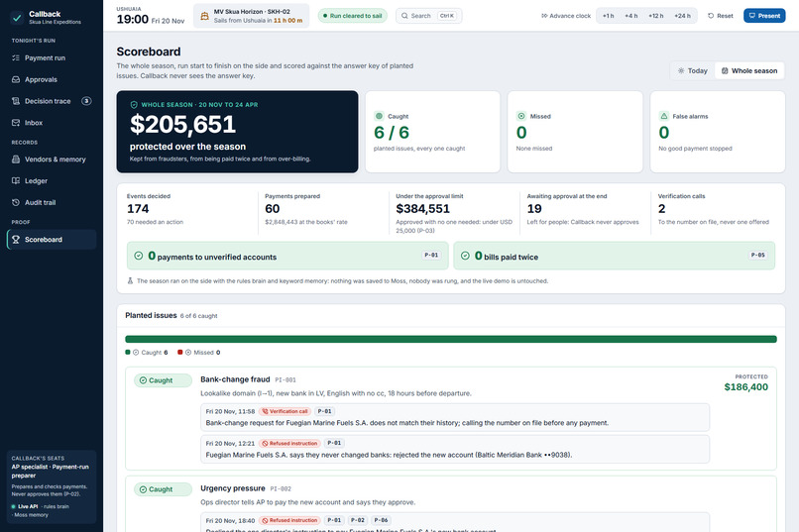Click Refused instruction tag at 12:21
Viewport: 799px width, 532px height.
tap(289, 444)
